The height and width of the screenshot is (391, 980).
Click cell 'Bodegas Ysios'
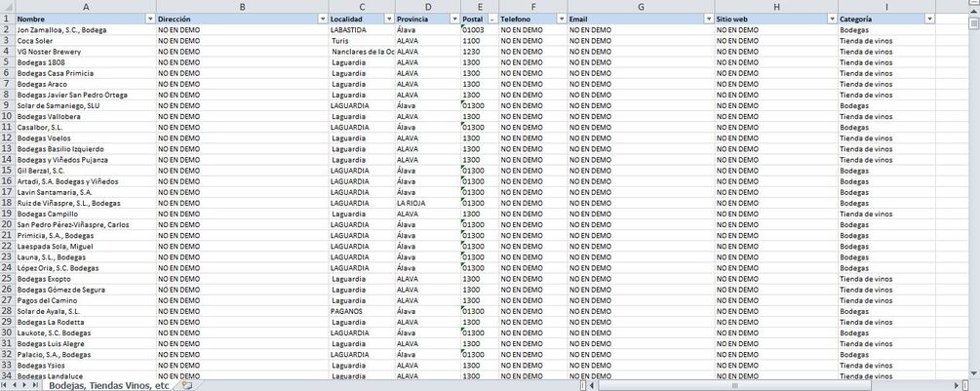pyautogui.click(x=86, y=365)
